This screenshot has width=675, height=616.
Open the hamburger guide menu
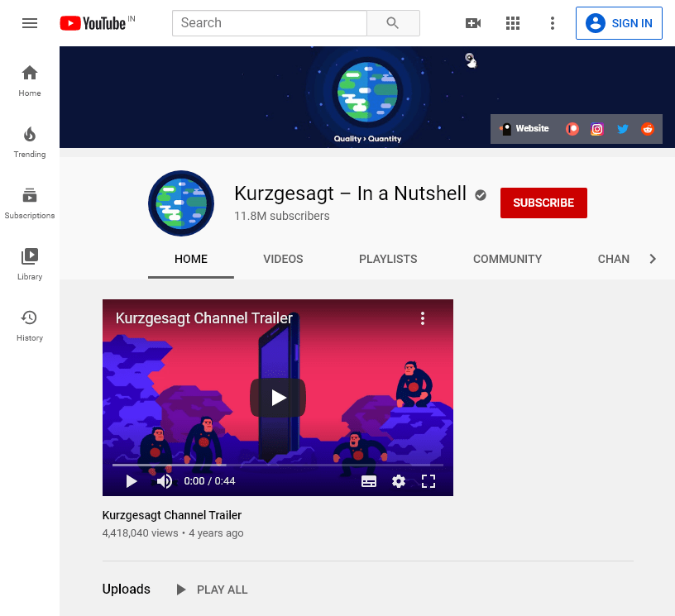click(30, 23)
